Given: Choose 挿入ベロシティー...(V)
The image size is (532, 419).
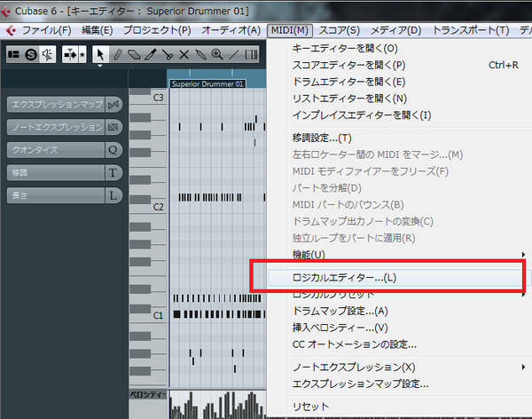Looking at the screenshot, I should point(400,328).
